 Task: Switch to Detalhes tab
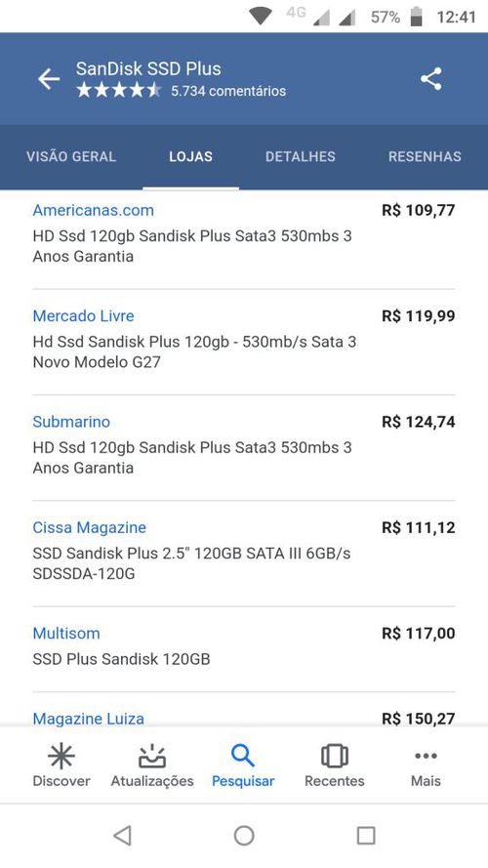coord(301,156)
